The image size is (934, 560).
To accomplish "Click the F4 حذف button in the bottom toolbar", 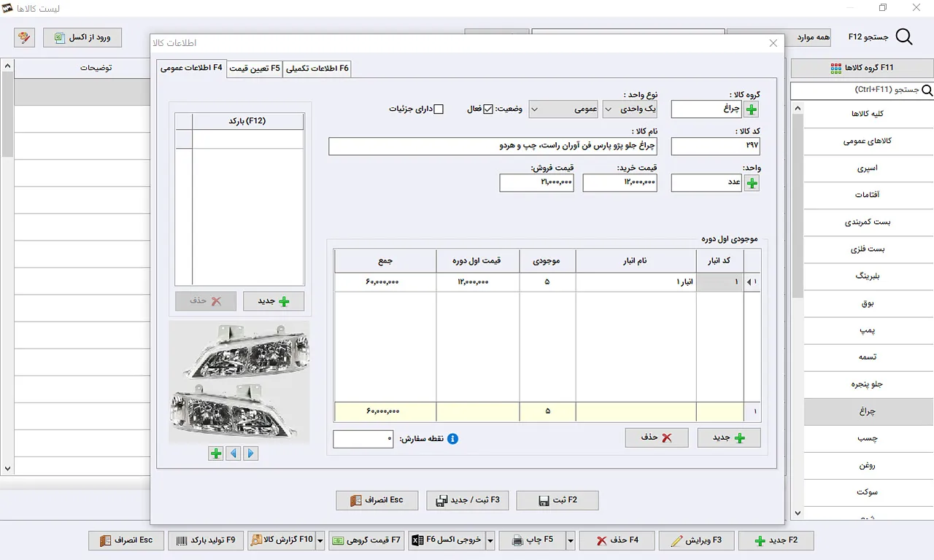I will 617,540.
